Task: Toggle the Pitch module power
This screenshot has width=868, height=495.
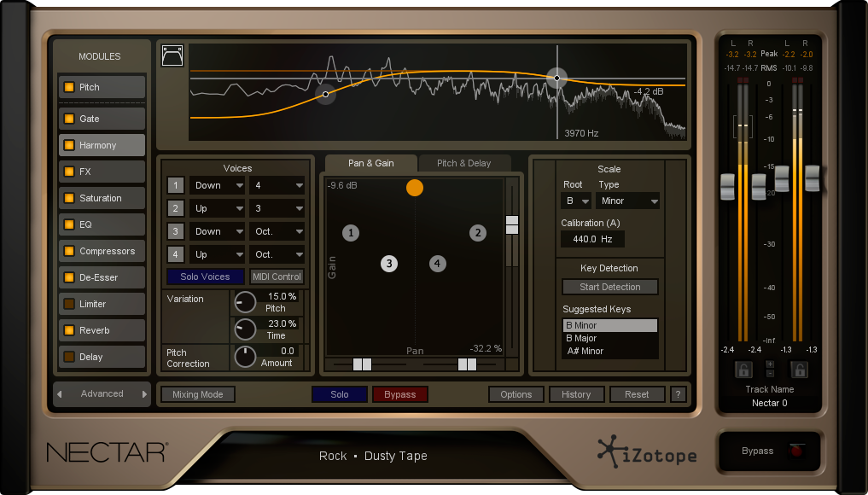Action: (x=69, y=87)
